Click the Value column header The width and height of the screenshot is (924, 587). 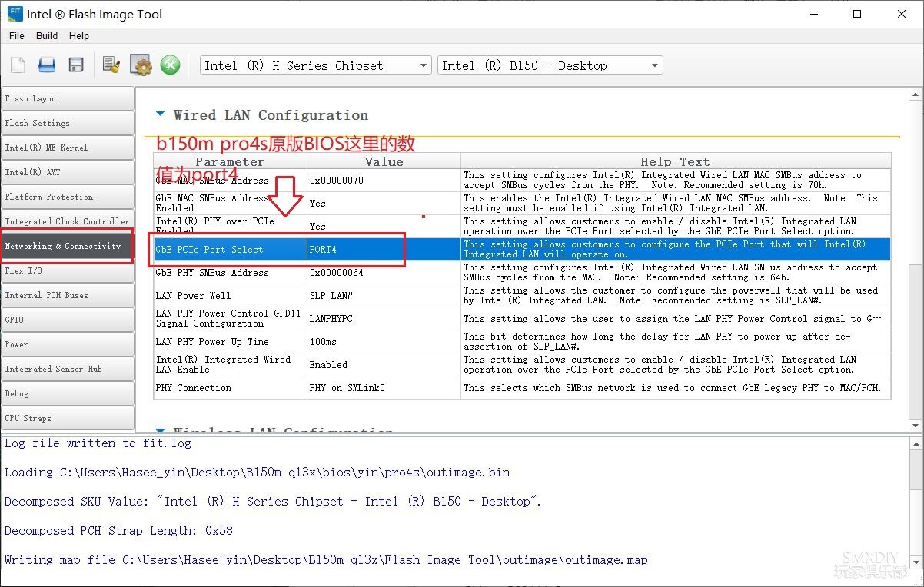(384, 161)
